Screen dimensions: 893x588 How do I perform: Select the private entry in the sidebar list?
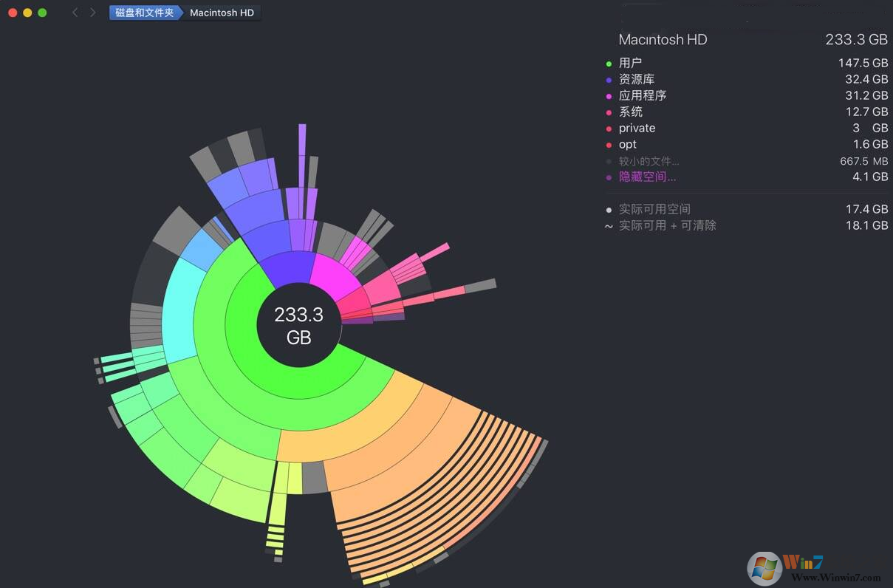point(636,128)
